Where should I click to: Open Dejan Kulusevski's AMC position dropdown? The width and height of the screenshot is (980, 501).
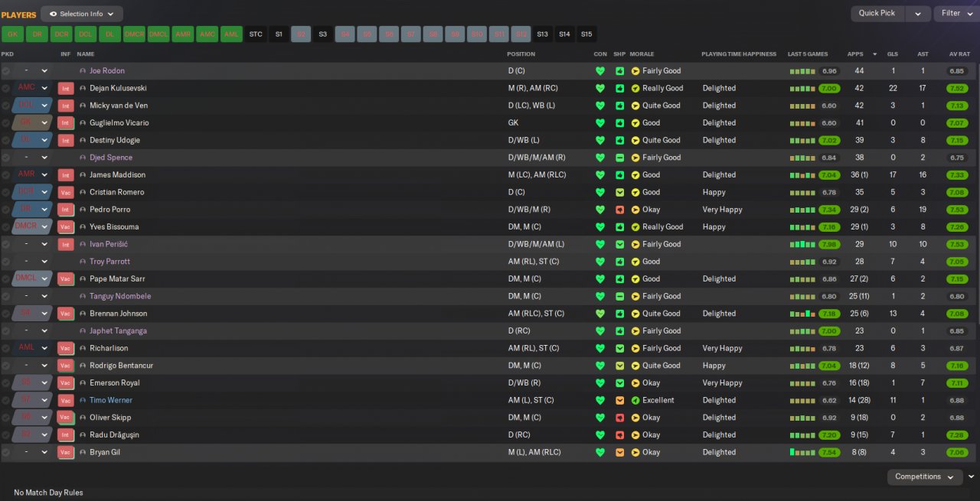coord(32,88)
